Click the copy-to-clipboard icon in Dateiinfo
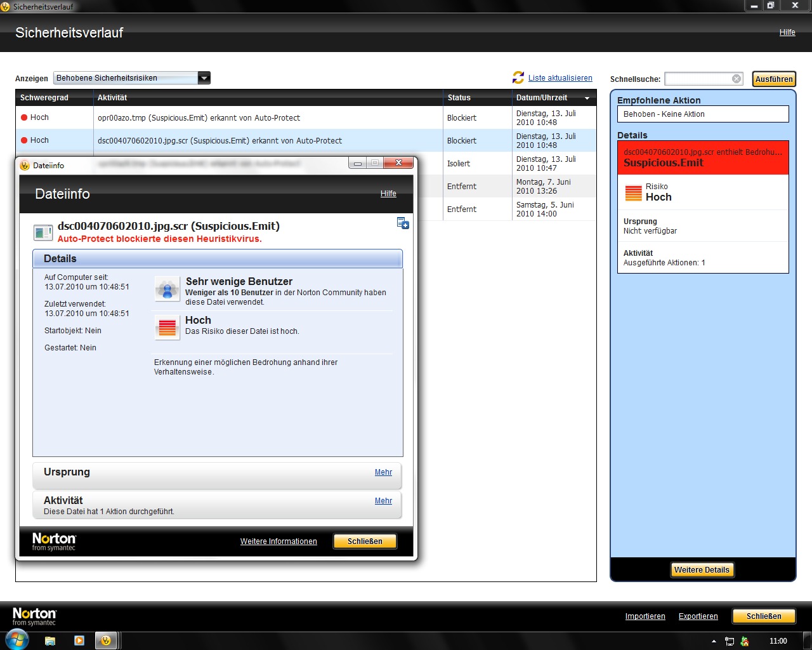This screenshot has width=812, height=650. coord(403,223)
